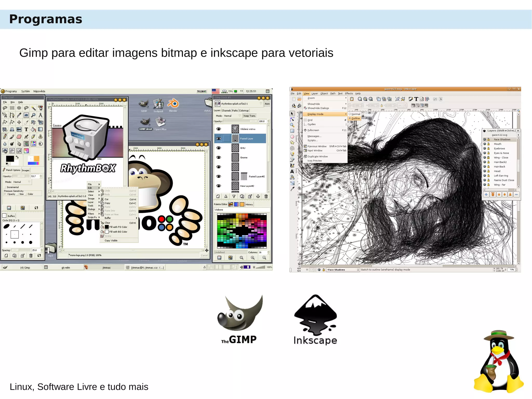Toggle visibility eye of Vložená vrstva layer

[219, 129]
